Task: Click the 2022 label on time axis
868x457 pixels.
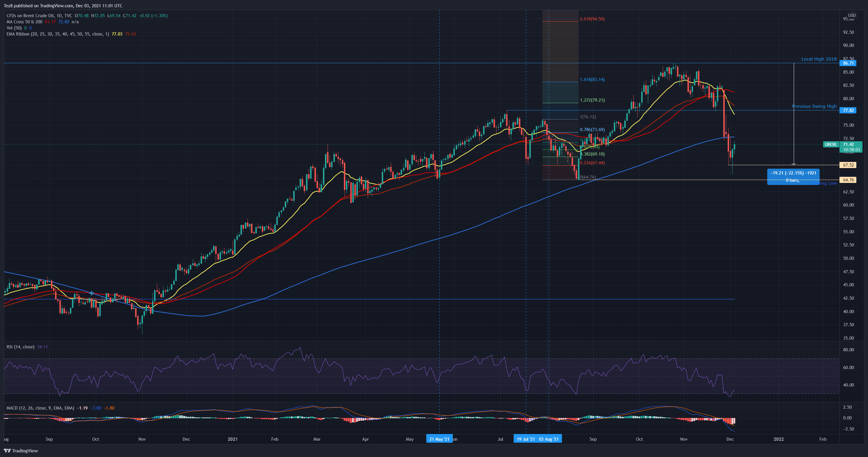Action: pos(778,439)
